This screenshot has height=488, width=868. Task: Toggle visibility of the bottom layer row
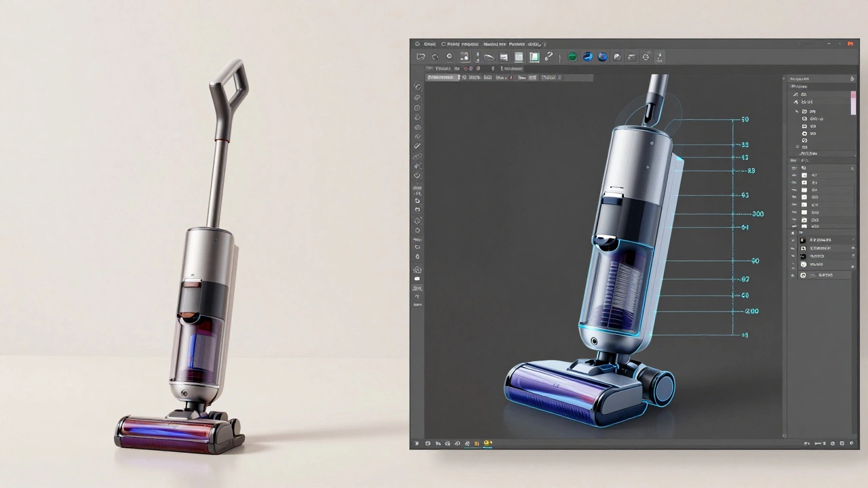tap(793, 275)
